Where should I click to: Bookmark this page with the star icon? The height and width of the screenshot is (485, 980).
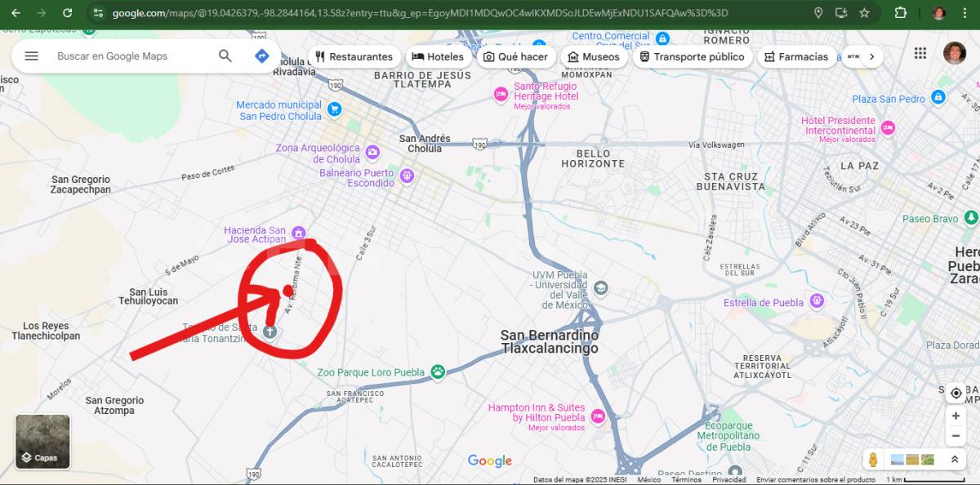point(864,13)
